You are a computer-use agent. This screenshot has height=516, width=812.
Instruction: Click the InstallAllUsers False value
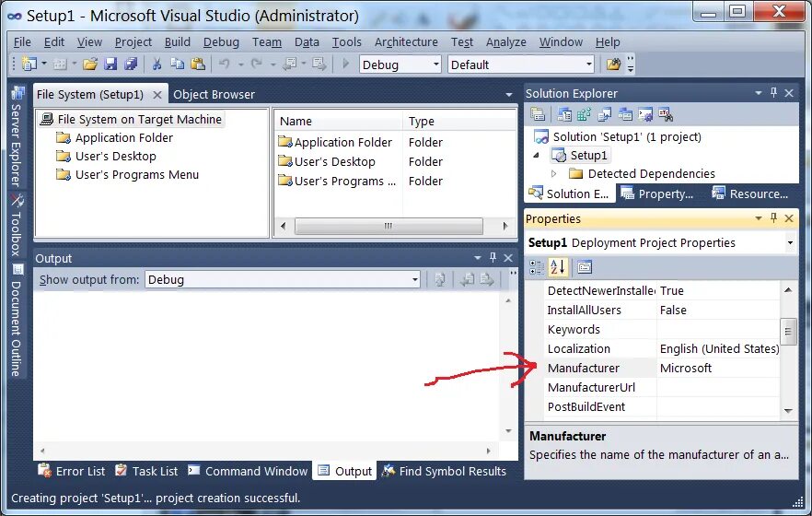[718, 310]
